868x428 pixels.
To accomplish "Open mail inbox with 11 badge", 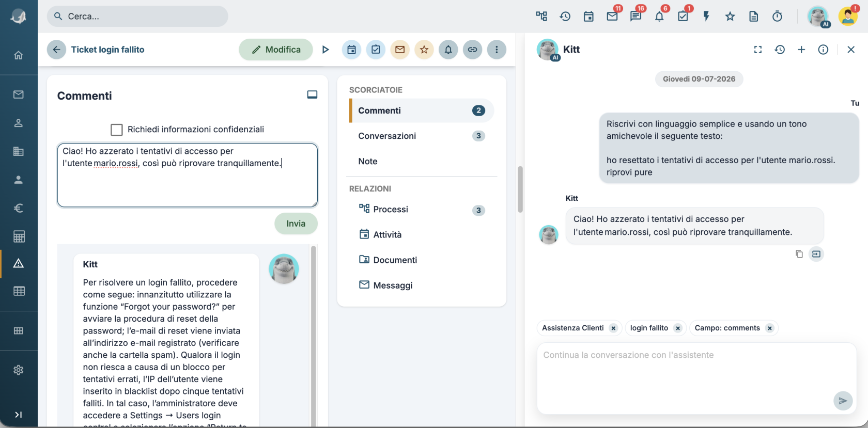I will click(x=612, y=17).
